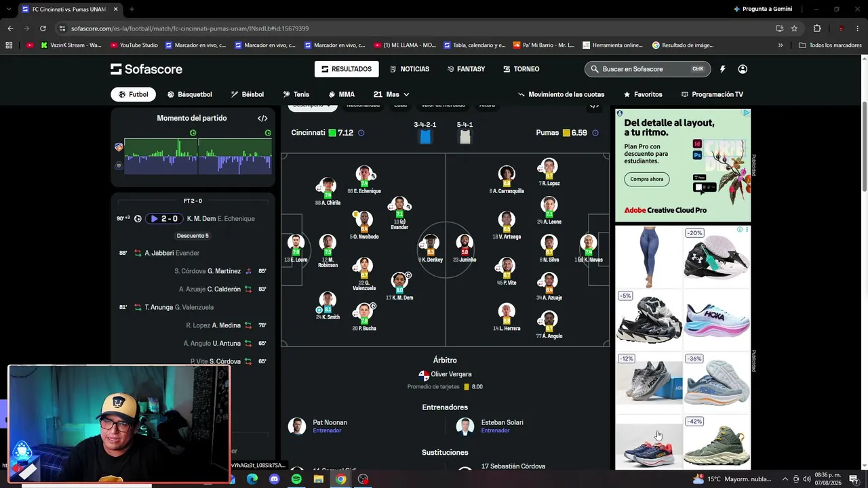Click the Momento del partido momentum graph

pyautogui.click(x=198, y=156)
